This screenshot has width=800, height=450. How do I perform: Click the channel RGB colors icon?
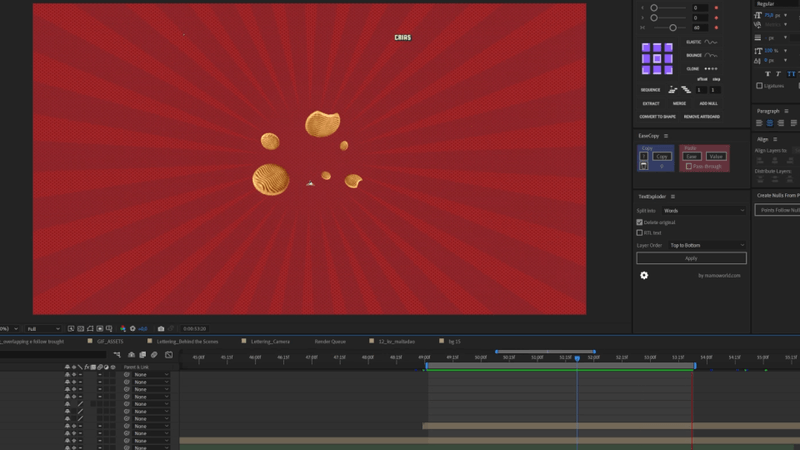[x=123, y=329]
